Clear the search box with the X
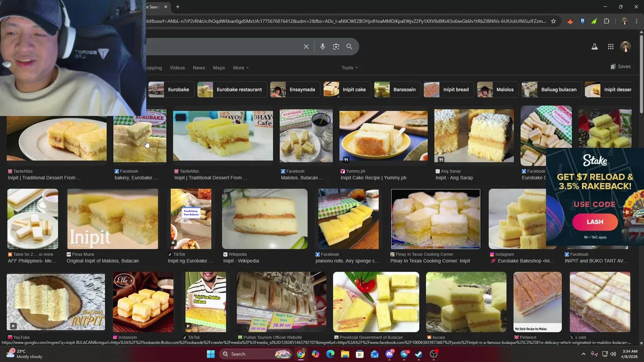Viewport: 644px width, 362px height. pyautogui.click(x=306, y=47)
